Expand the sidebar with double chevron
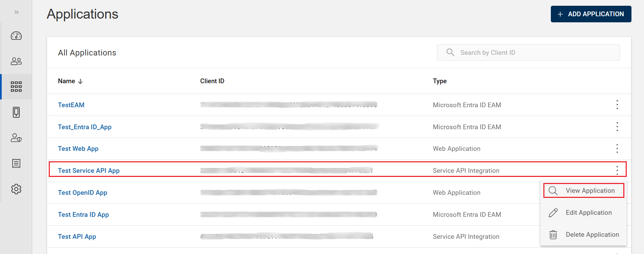 coord(16,12)
